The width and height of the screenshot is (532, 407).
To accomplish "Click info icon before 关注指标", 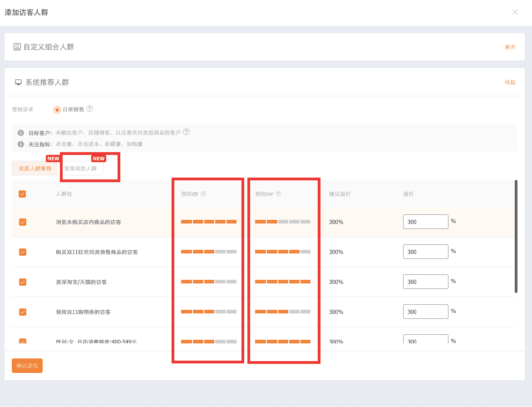I will pos(21,144).
